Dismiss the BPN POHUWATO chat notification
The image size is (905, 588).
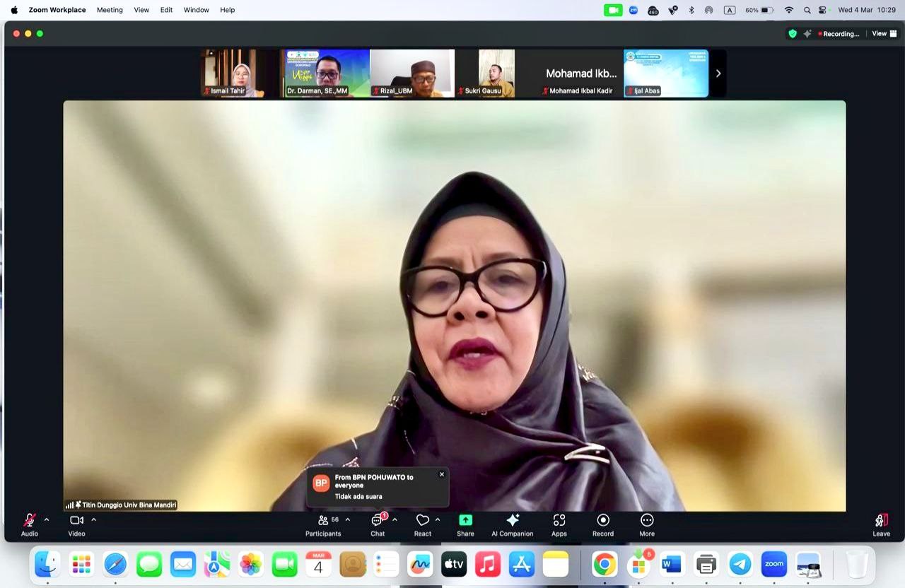(442, 474)
